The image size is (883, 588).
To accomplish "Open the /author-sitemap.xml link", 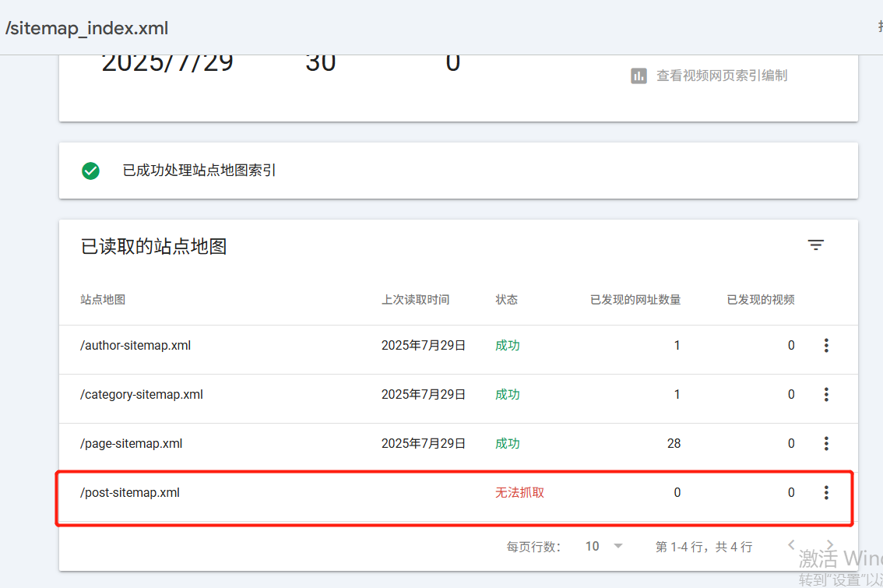I will click(x=135, y=345).
